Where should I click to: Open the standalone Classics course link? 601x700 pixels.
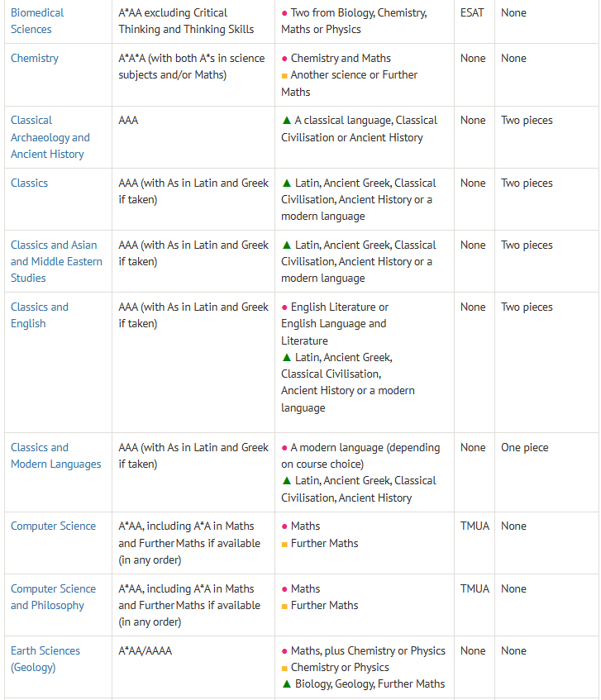click(x=30, y=183)
